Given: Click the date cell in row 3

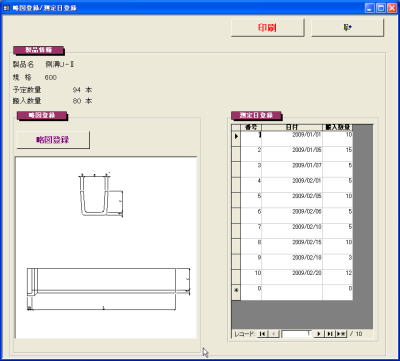Looking at the screenshot, I should coord(292,169).
